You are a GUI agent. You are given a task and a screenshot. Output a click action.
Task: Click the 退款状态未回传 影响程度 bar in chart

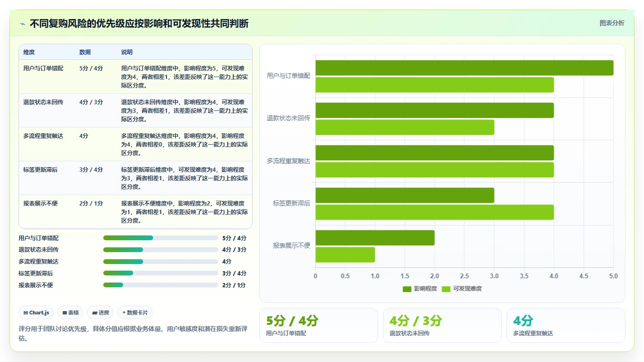(x=435, y=110)
